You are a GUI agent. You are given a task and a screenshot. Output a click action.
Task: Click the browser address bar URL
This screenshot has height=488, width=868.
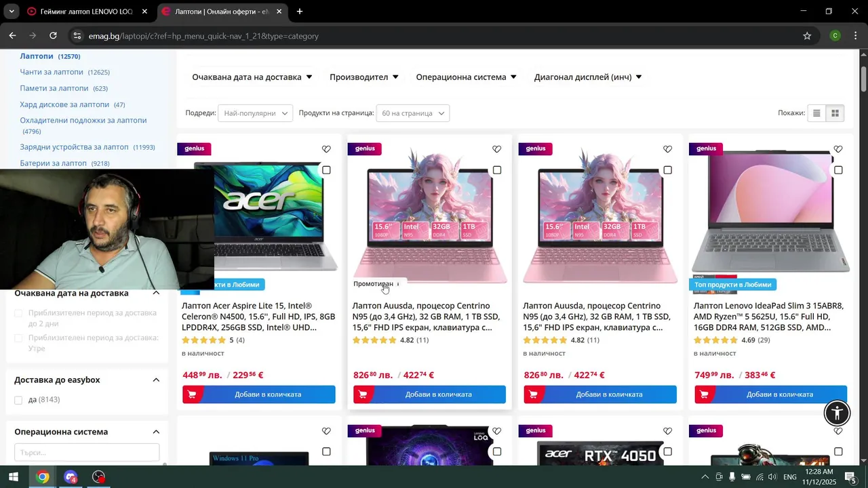click(203, 36)
